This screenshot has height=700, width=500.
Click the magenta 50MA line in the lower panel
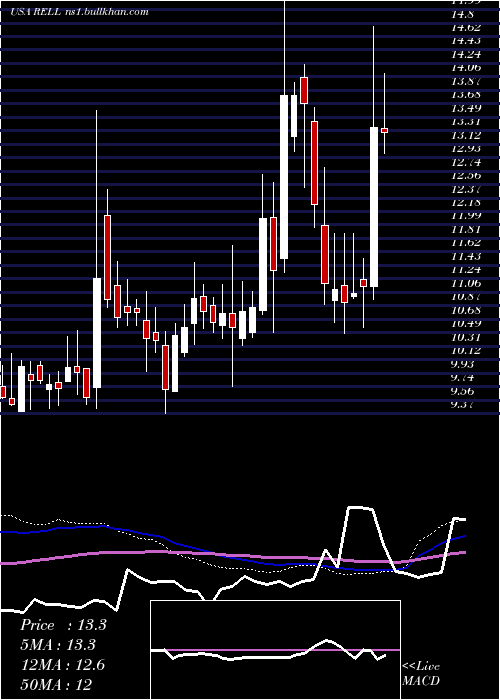(232, 556)
